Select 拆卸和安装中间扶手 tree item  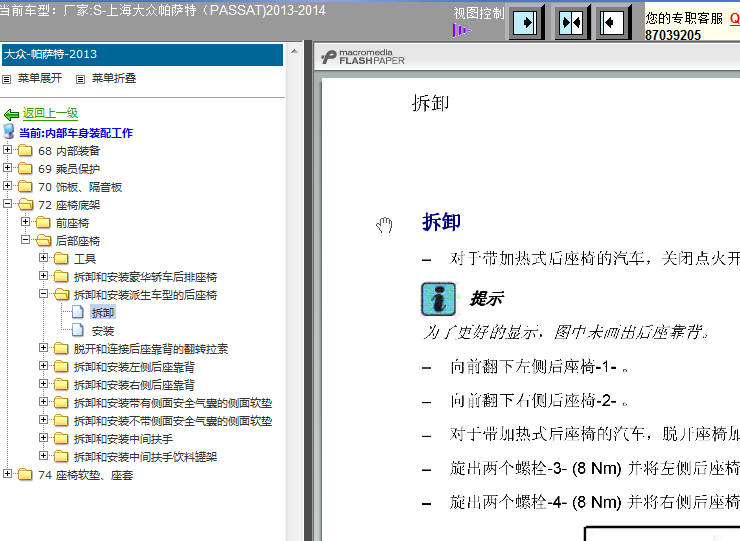[x=124, y=439]
